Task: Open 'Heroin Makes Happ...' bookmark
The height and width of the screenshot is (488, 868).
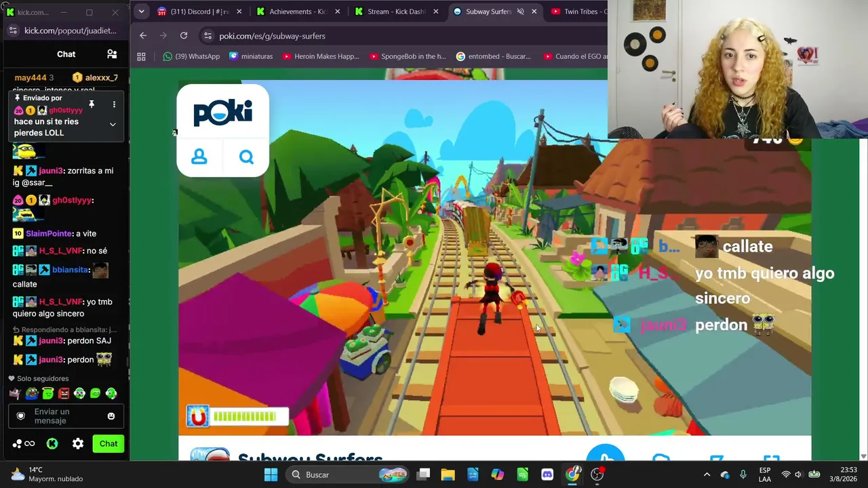Action: tap(321, 57)
